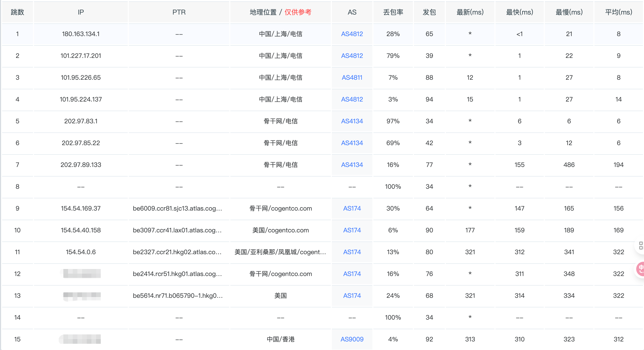The image size is (644, 350).
Task: Click the 丢包率 column header
Action: point(393,12)
